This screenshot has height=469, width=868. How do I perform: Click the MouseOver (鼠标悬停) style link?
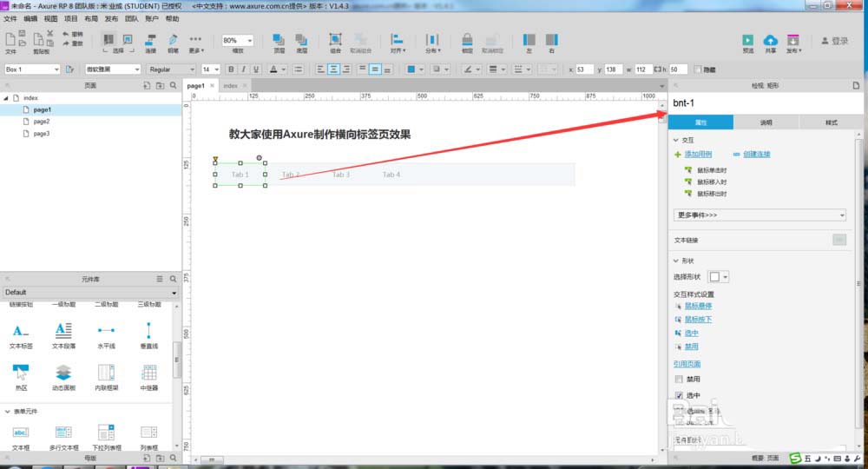pos(698,306)
